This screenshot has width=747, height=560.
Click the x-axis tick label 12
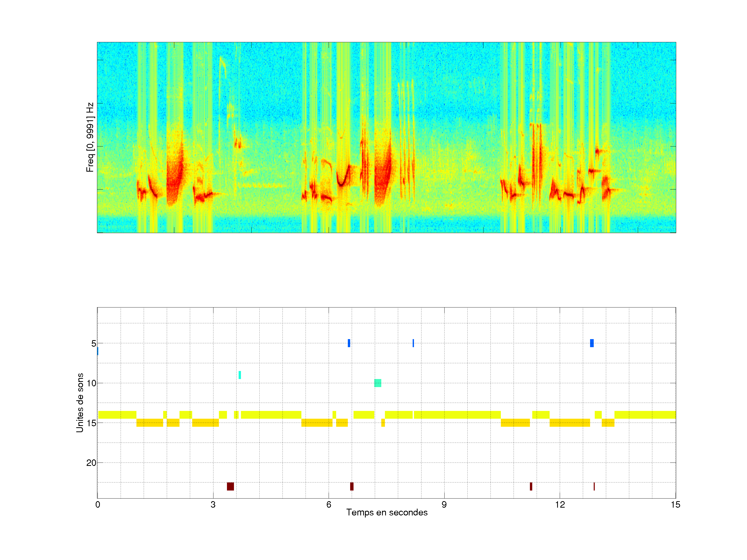pos(560,505)
